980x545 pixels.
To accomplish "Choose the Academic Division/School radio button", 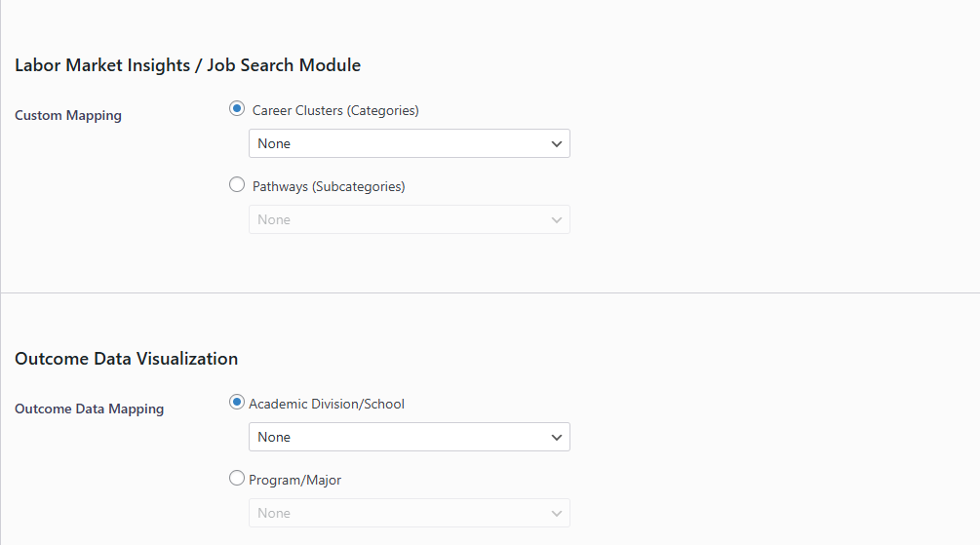I will [x=237, y=403].
